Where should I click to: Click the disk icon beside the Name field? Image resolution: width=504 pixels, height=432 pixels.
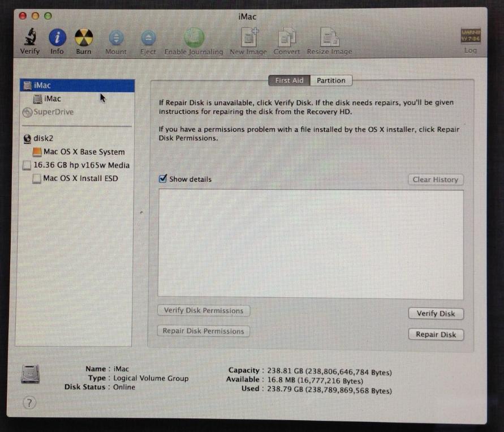(x=30, y=374)
